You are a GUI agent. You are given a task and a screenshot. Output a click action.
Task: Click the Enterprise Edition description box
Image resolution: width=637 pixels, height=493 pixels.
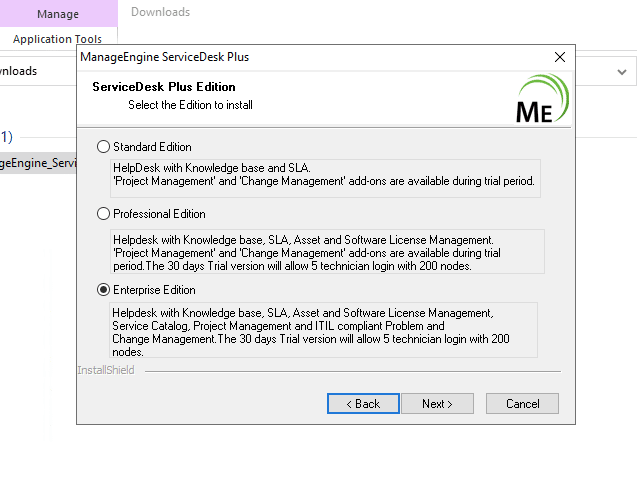point(323,330)
